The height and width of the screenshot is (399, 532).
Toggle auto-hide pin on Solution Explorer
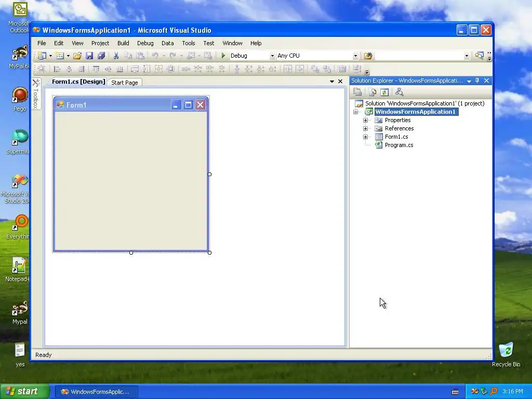477,81
